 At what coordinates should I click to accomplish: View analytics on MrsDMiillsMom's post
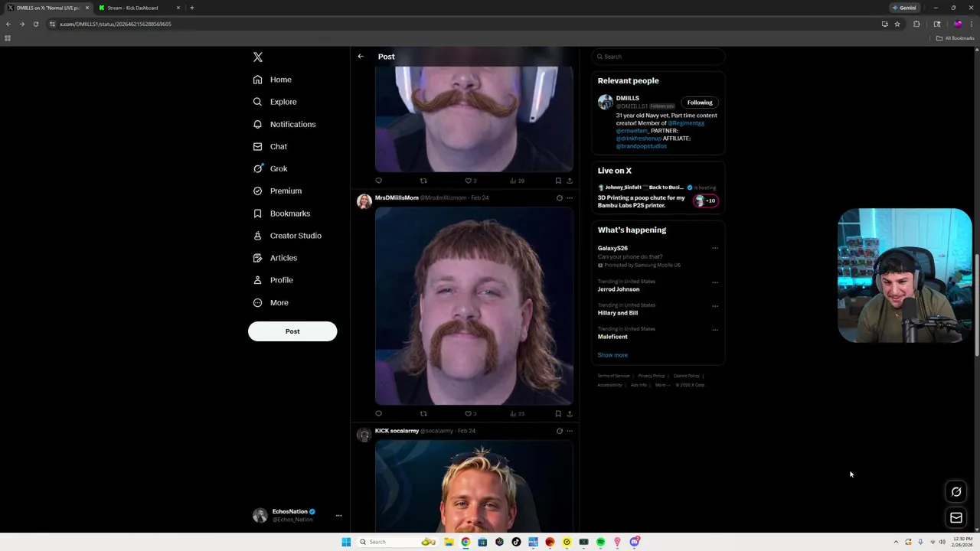point(517,413)
